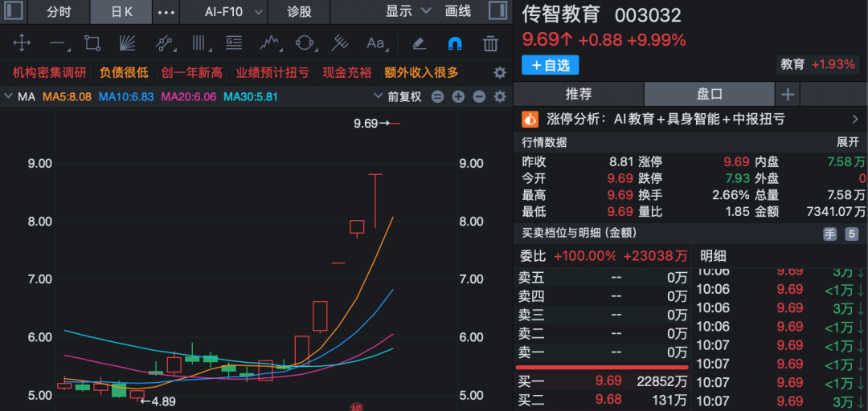
Task: Click the 机构密集调研 tag
Action: (x=50, y=72)
